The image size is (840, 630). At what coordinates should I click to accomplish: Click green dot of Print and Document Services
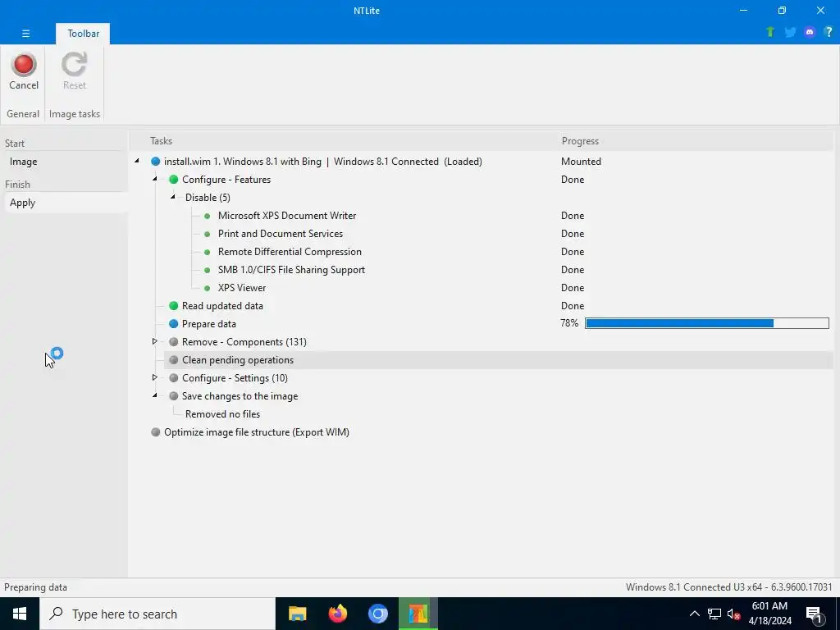(208, 234)
